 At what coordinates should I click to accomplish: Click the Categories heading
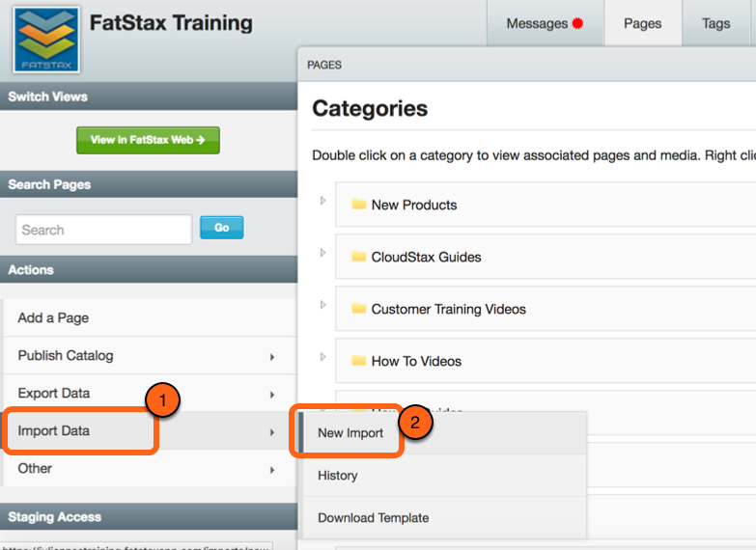point(370,108)
